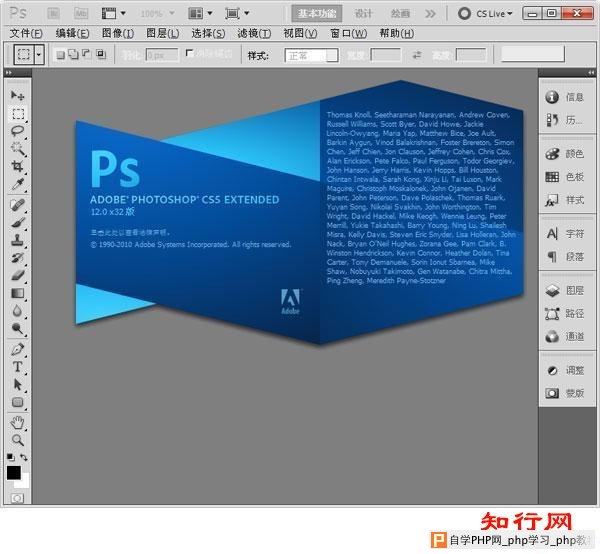This screenshot has width=600, height=554.
Task: Select the Type tool
Action: click(17, 367)
